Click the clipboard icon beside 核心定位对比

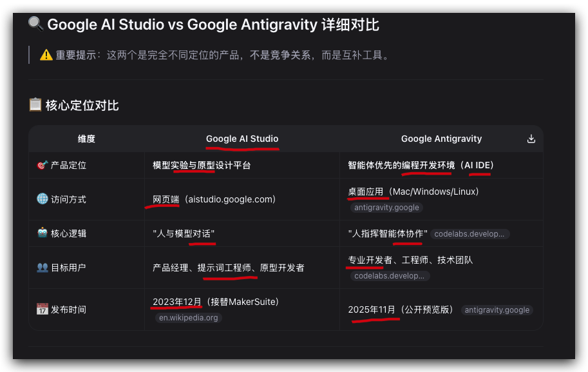point(35,104)
